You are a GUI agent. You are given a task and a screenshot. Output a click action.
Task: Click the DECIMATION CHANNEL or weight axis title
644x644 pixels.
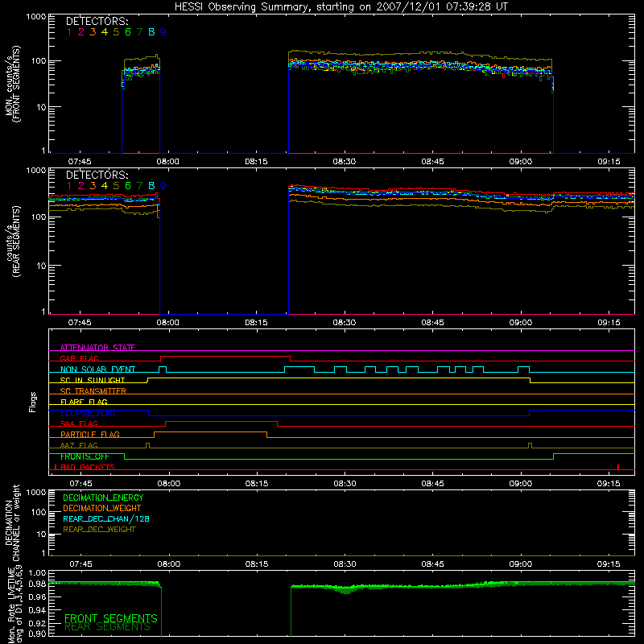(x=12, y=522)
